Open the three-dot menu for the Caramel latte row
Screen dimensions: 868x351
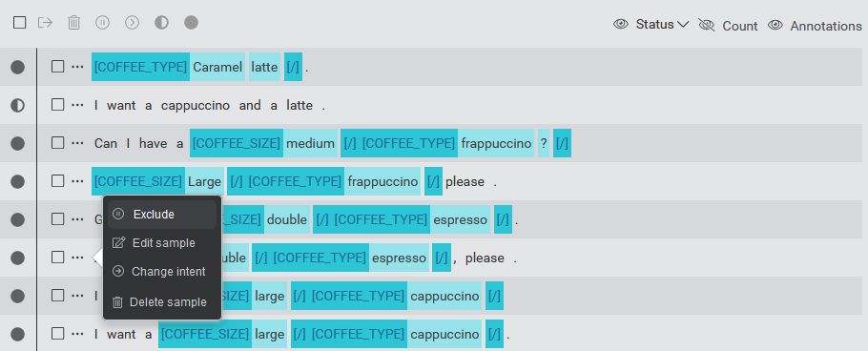[x=77, y=67]
